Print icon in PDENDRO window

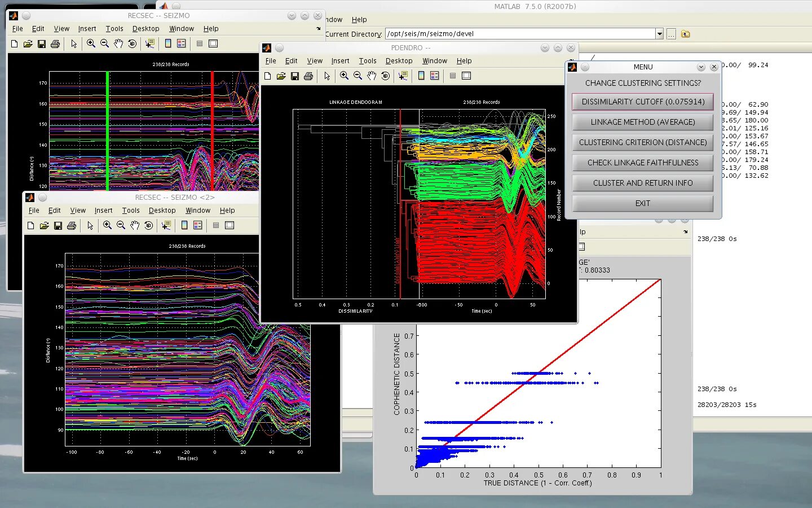(x=308, y=76)
